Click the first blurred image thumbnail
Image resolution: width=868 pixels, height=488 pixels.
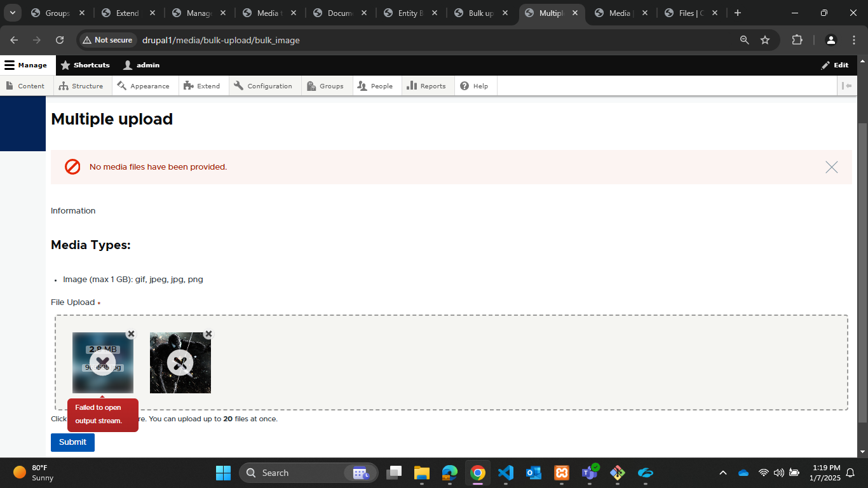pyautogui.click(x=103, y=363)
